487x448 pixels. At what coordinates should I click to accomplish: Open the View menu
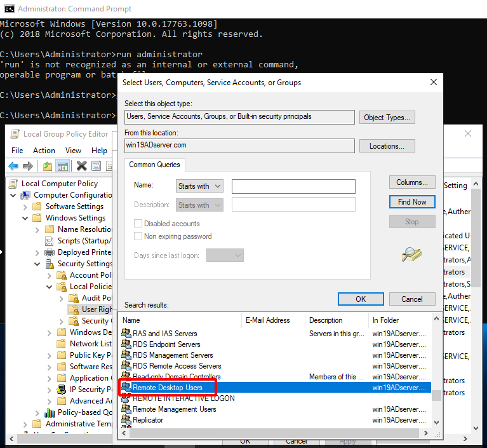tap(73, 151)
